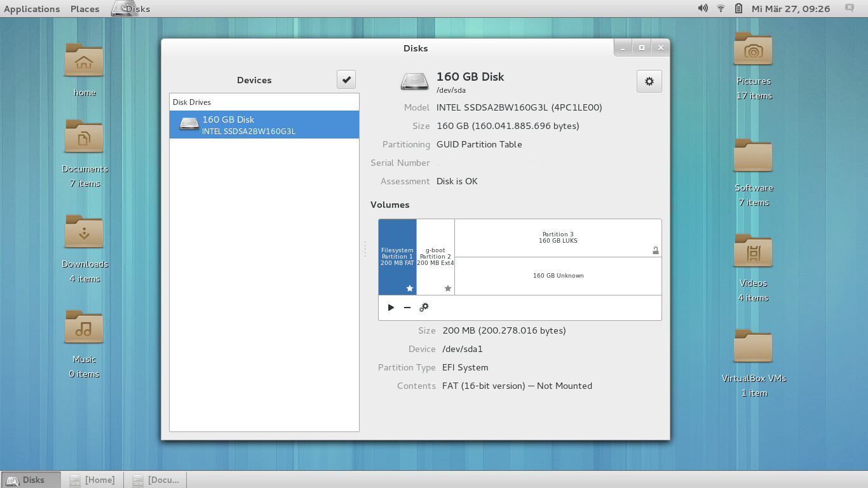Open the Wi-Fi network indicator
The height and width of the screenshot is (488, 868).
pos(721,8)
